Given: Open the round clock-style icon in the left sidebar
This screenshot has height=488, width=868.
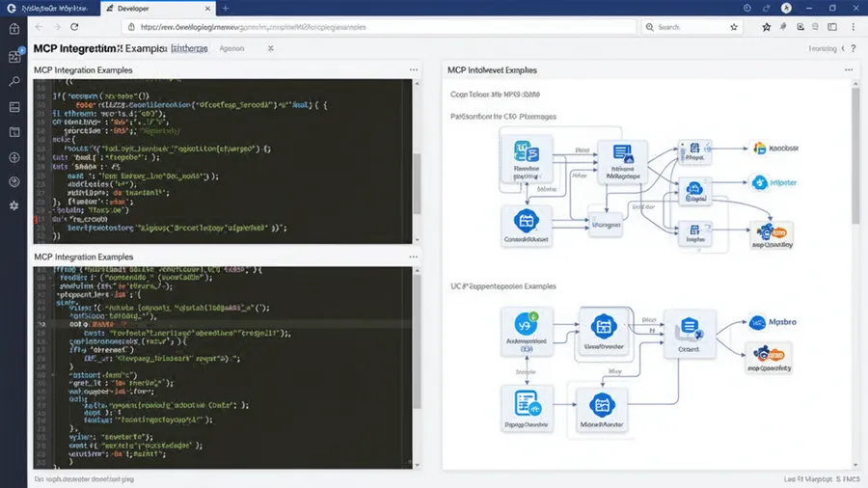Looking at the screenshot, I should 14,182.
